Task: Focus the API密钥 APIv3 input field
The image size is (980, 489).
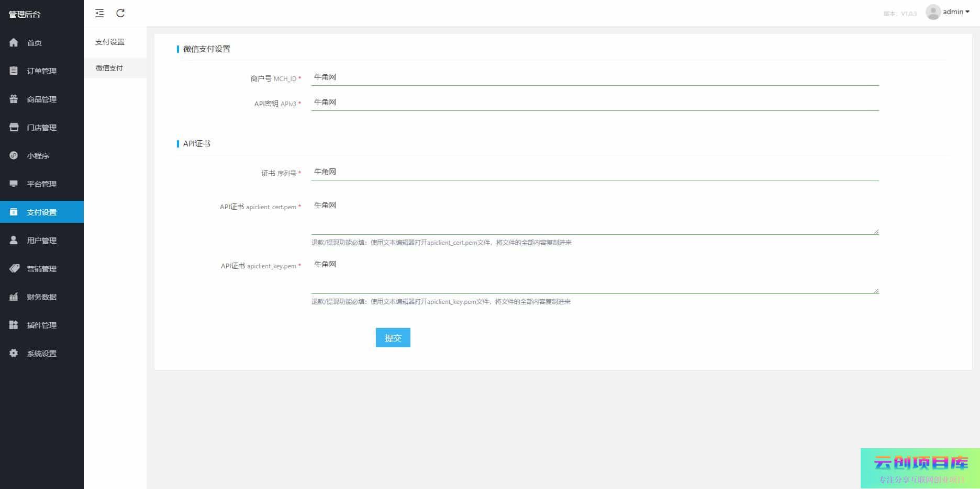Action: click(x=594, y=103)
